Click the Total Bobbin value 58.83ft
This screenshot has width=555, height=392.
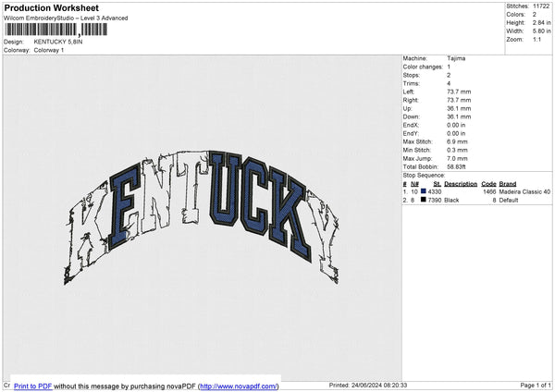[456, 166]
